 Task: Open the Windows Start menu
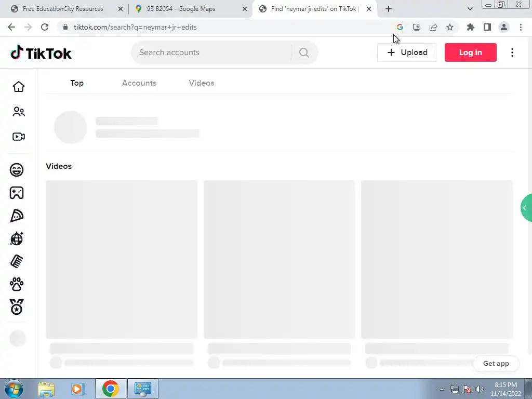[x=14, y=389]
